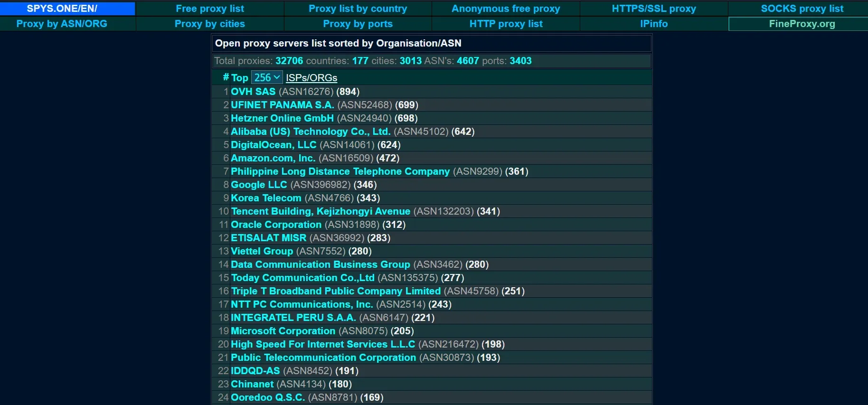Open the OVH SAS proxy list

pyautogui.click(x=253, y=92)
